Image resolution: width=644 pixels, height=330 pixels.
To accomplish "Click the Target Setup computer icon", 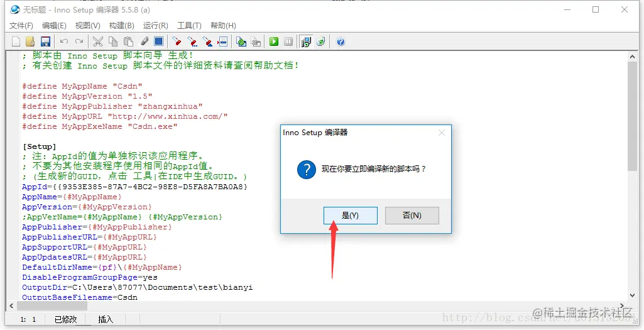I will point(306,41).
